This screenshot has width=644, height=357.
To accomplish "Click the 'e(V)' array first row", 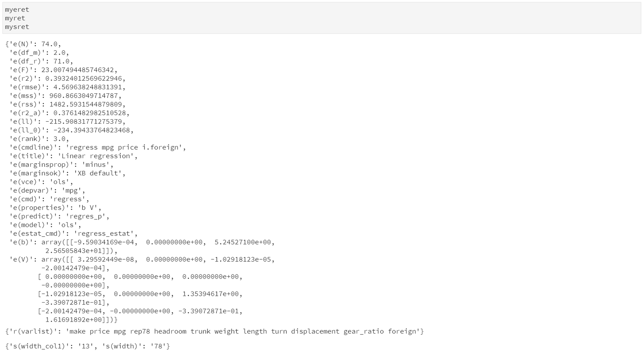I will pyautogui.click(x=142, y=259).
